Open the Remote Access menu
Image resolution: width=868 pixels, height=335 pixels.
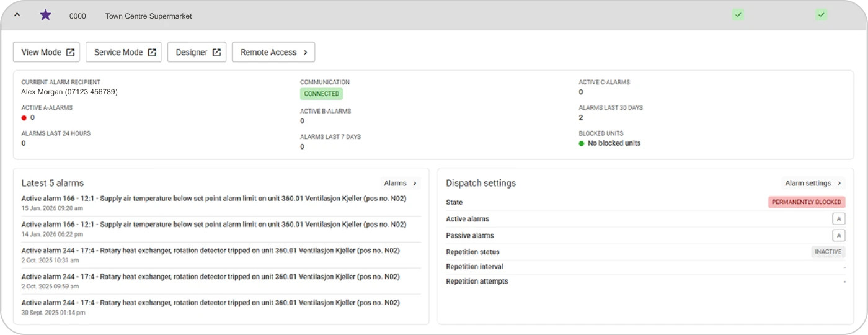pos(273,53)
